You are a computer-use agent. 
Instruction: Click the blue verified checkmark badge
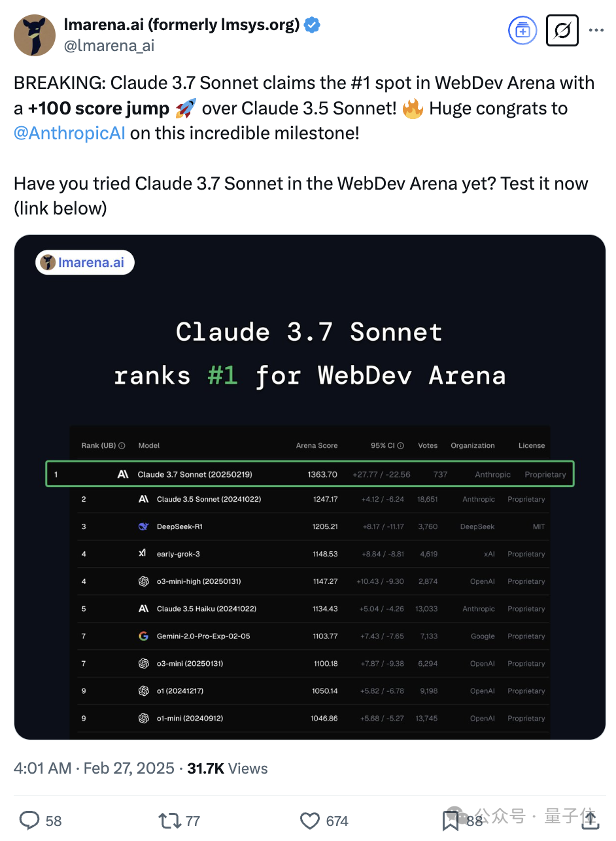[x=313, y=26]
